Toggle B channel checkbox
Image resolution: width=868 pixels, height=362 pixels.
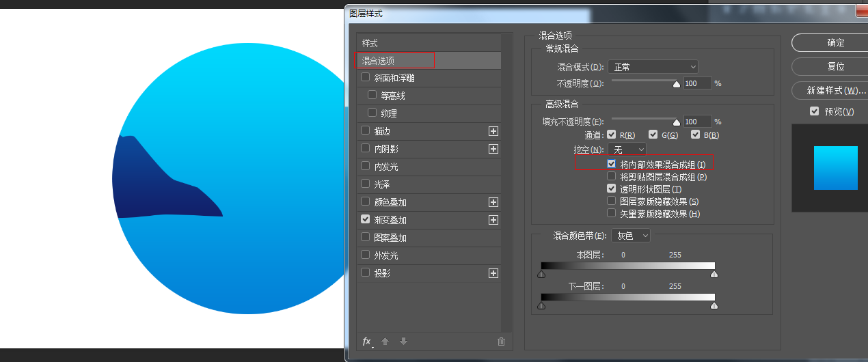pyautogui.click(x=696, y=135)
